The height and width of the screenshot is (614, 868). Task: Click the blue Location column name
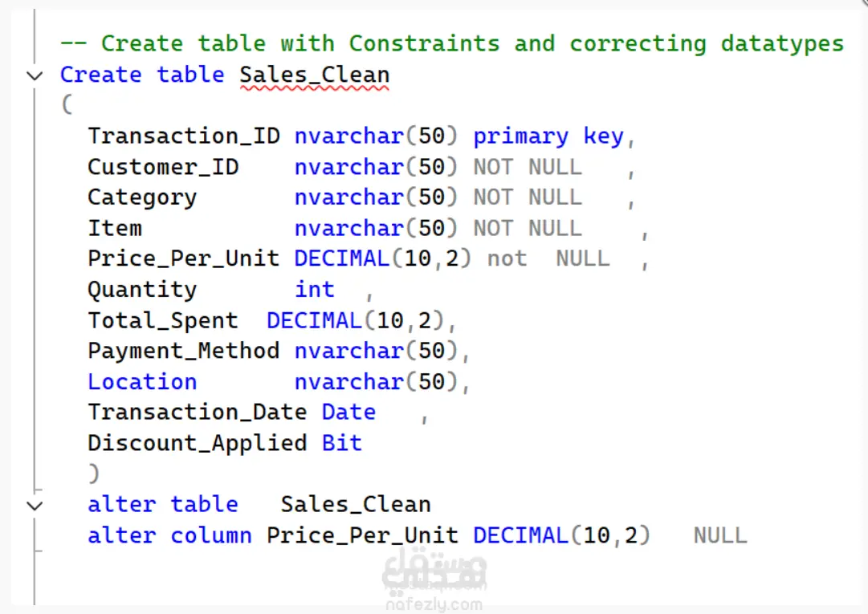coord(142,382)
